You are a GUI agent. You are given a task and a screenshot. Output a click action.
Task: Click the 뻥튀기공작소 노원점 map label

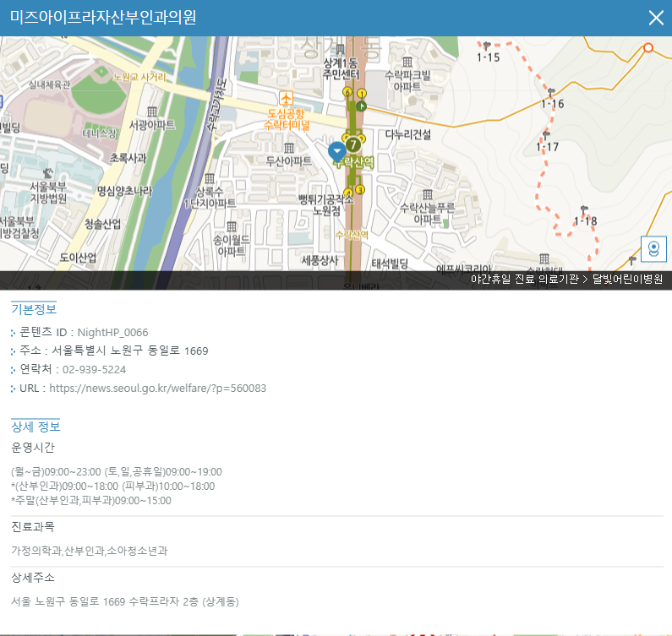[326, 204]
